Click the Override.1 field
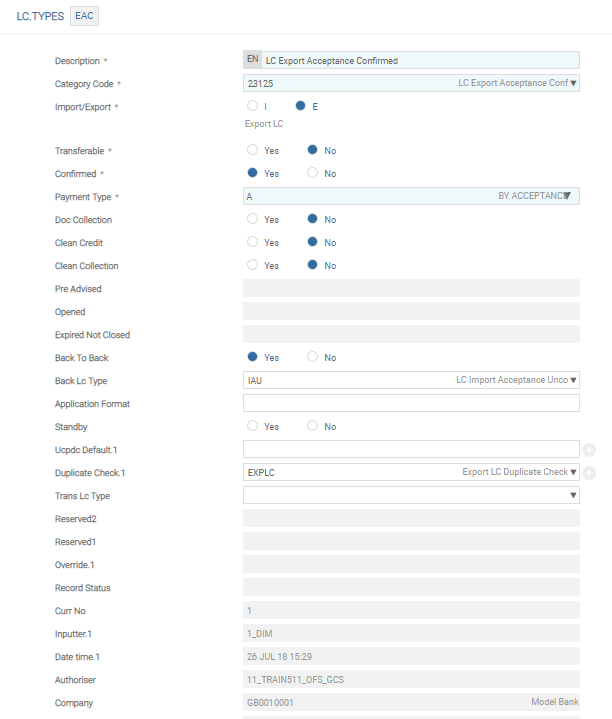The height and width of the screenshot is (719, 612). pyautogui.click(x=411, y=564)
